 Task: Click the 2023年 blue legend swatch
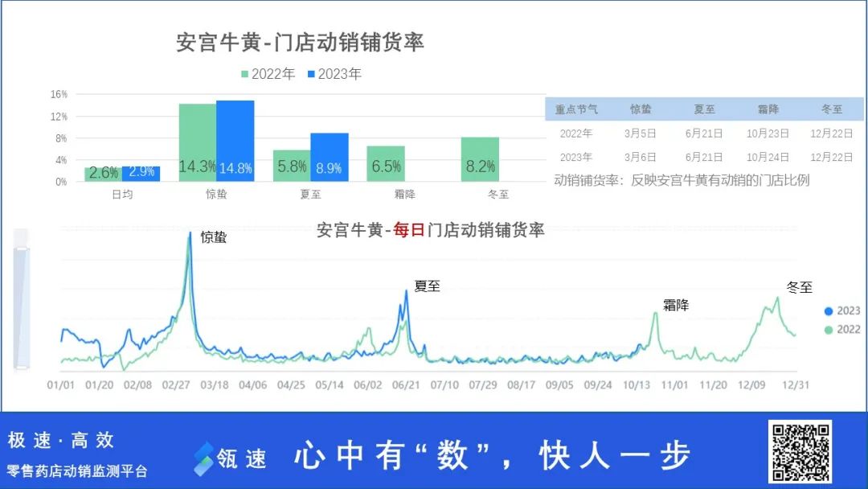[x=311, y=74]
